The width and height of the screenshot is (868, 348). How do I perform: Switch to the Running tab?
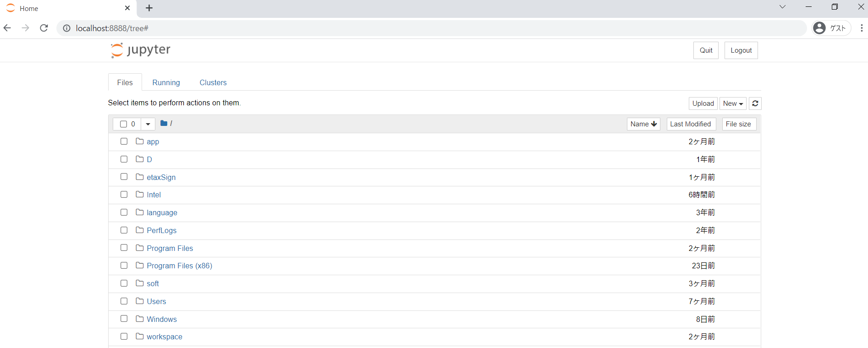click(x=166, y=82)
